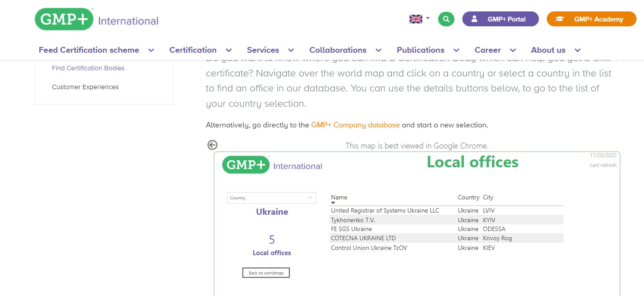The width and height of the screenshot is (644, 296).
Task: Open the GMP+ Academy button
Action: click(x=592, y=19)
